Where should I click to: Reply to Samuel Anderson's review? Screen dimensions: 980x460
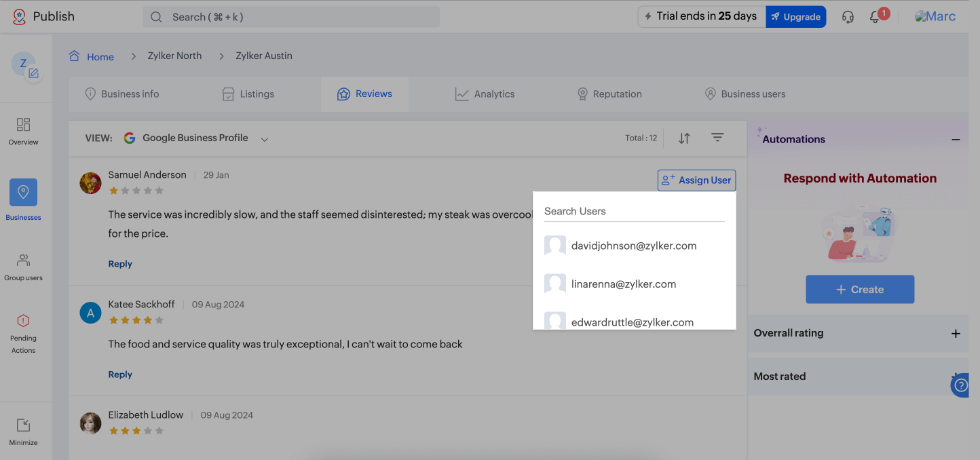click(x=120, y=264)
